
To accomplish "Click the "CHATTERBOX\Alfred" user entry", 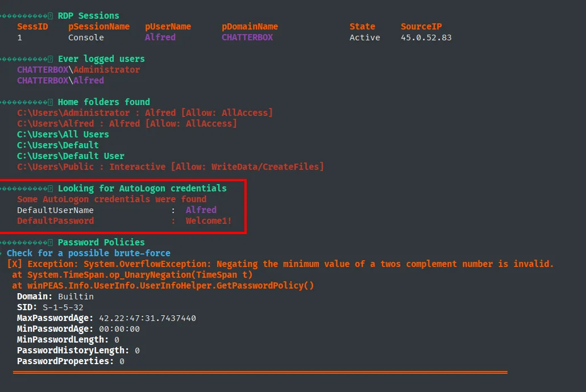I will click(x=61, y=81).
